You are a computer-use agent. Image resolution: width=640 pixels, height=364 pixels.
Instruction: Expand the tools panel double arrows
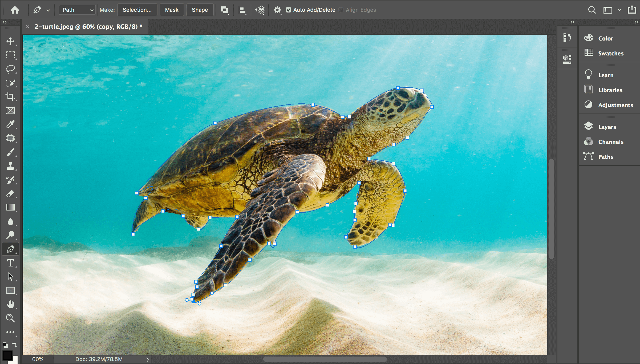5,22
